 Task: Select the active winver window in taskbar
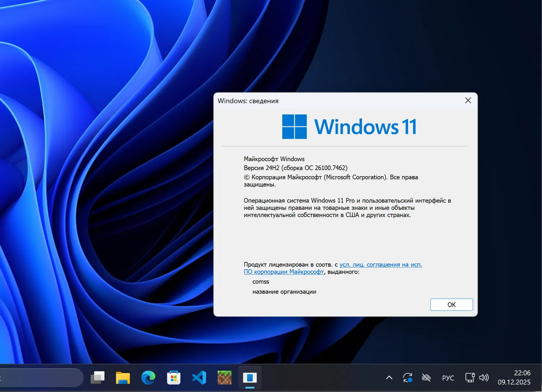click(249, 378)
